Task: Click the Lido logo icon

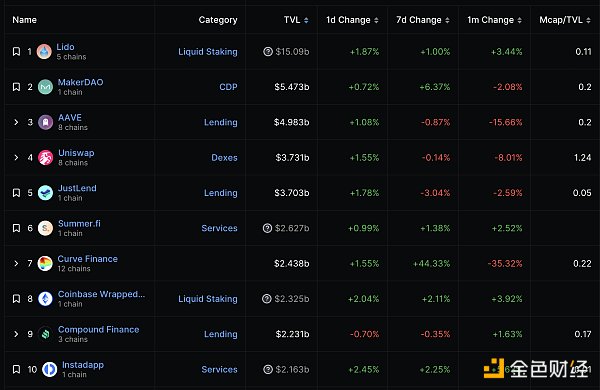Action: [x=44, y=51]
